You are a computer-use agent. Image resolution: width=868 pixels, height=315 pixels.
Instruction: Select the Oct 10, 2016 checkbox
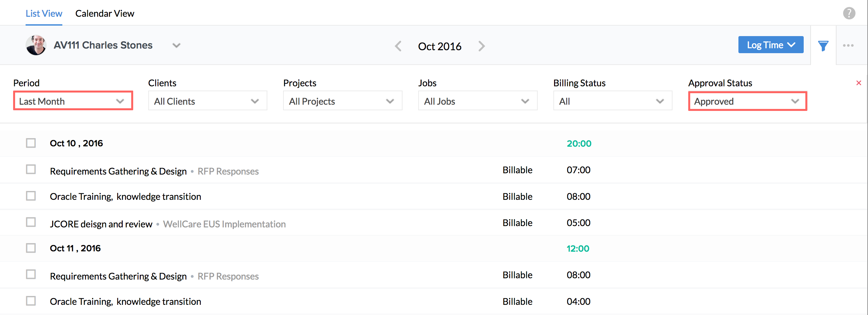(x=31, y=143)
